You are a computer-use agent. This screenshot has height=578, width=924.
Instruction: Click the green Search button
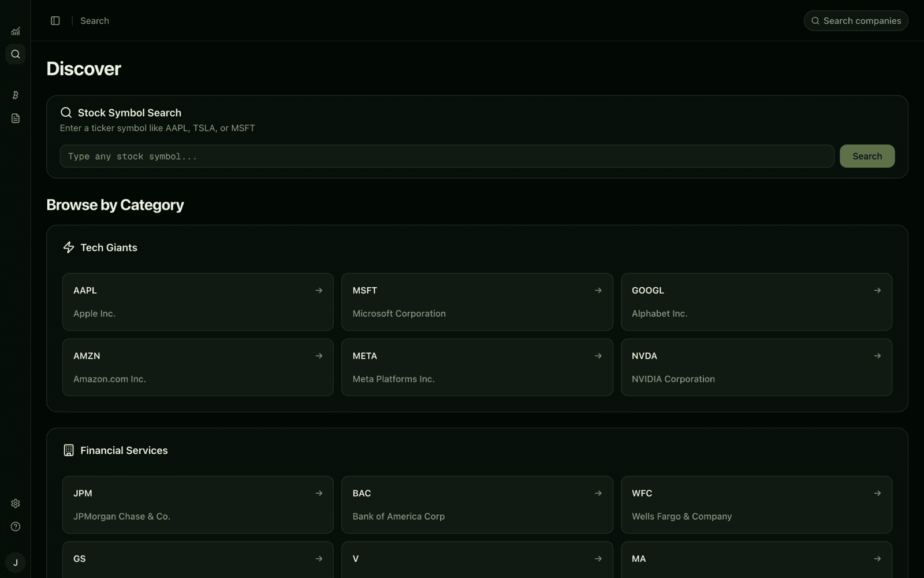[x=867, y=156]
